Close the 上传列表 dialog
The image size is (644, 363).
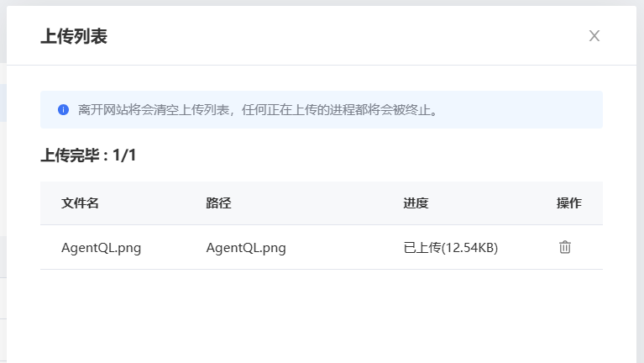coord(594,35)
